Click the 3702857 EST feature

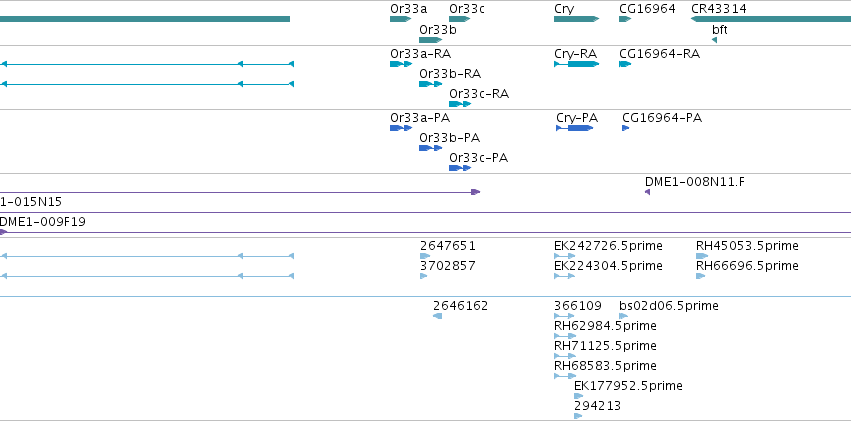pos(423,276)
